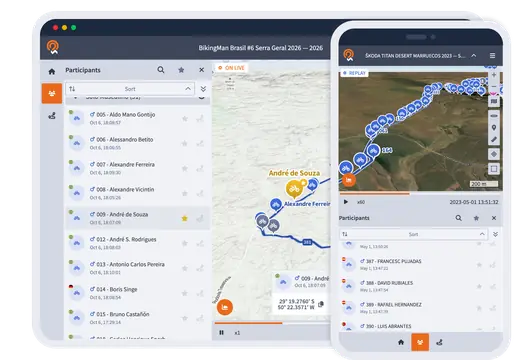Copy the coordinates with the desktop copy icon
The width and height of the screenshot is (520, 360).
321,304
